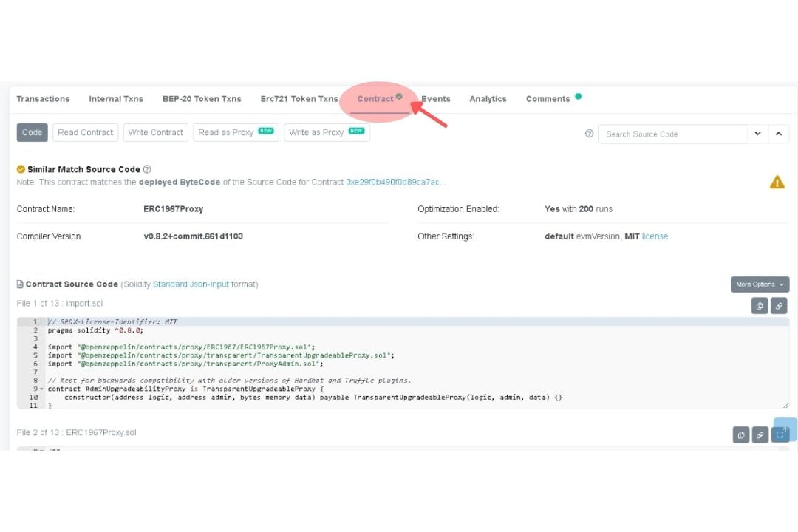The width and height of the screenshot is (798, 532).
Task: Click the yellow warning triangle icon
Action: pyautogui.click(x=777, y=182)
